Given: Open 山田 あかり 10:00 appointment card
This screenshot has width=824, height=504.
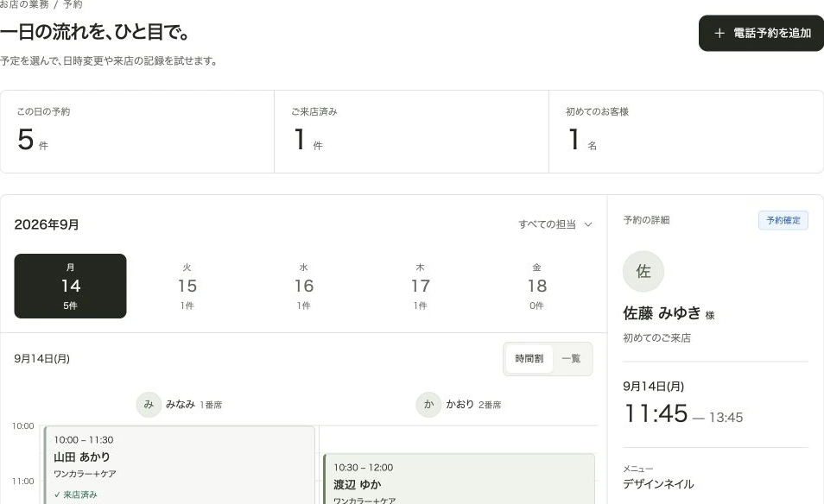Looking at the screenshot, I should click(x=180, y=465).
